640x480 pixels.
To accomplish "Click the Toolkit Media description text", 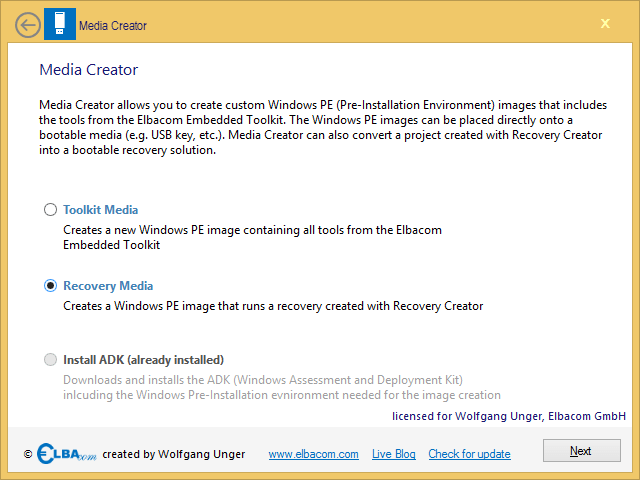I will point(252,237).
